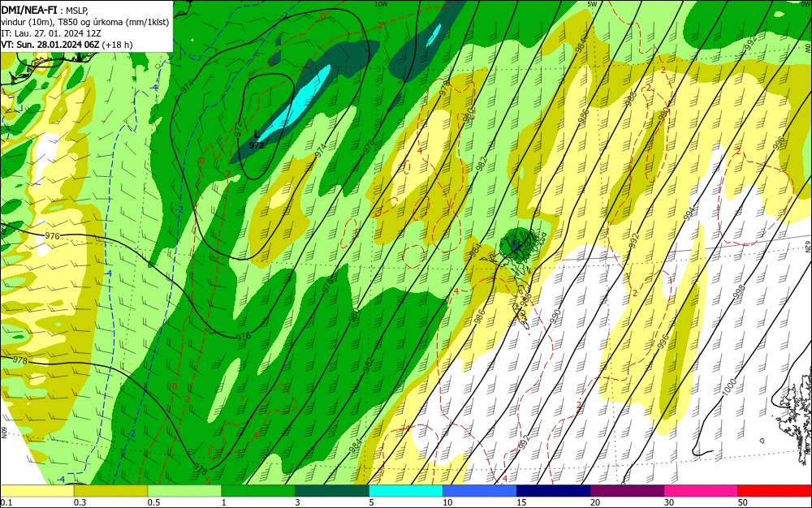Click the olive 0.3–0.5 legend swatch
Viewport: 812px width, 508px height.
pyautogui.click(x=110, y=491)
